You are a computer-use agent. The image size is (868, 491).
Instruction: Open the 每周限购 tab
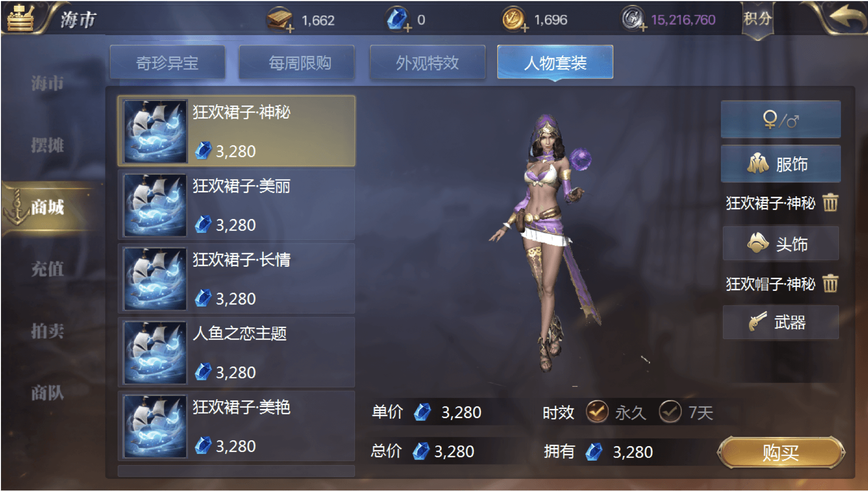pos(297,62)
